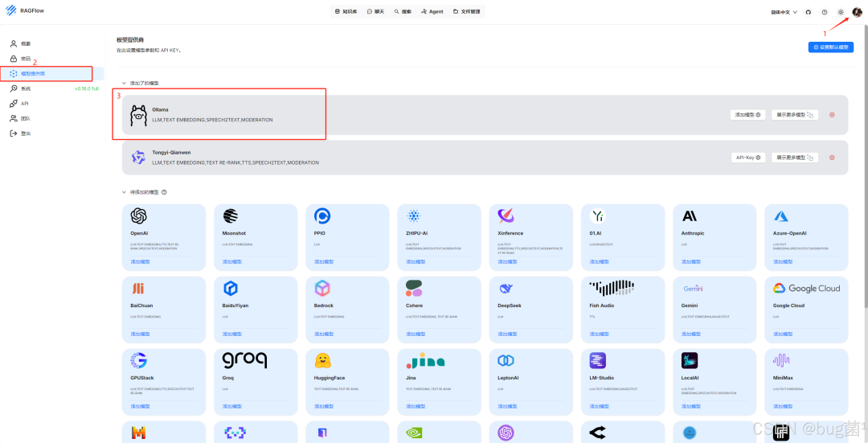
Task: Click 添加模型 link under HuggingFace
Action: (323, 407)
